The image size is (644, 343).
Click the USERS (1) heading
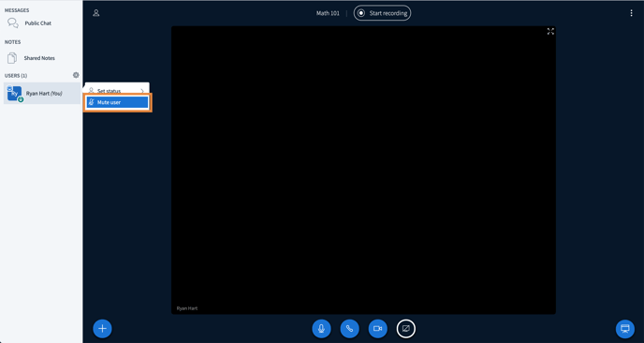pos(16,76)
